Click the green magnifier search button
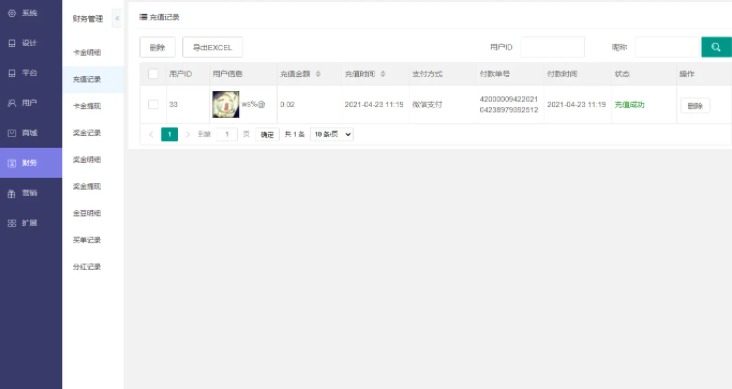Viewport: 732px width, 389px height. pos(716,47)
